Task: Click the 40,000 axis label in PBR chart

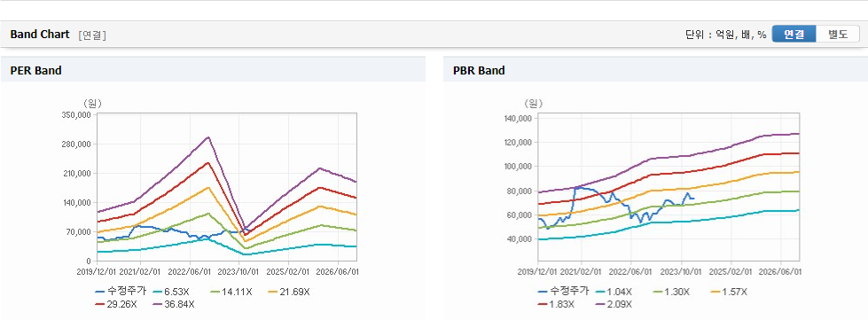Action: (x=520, y=239)
